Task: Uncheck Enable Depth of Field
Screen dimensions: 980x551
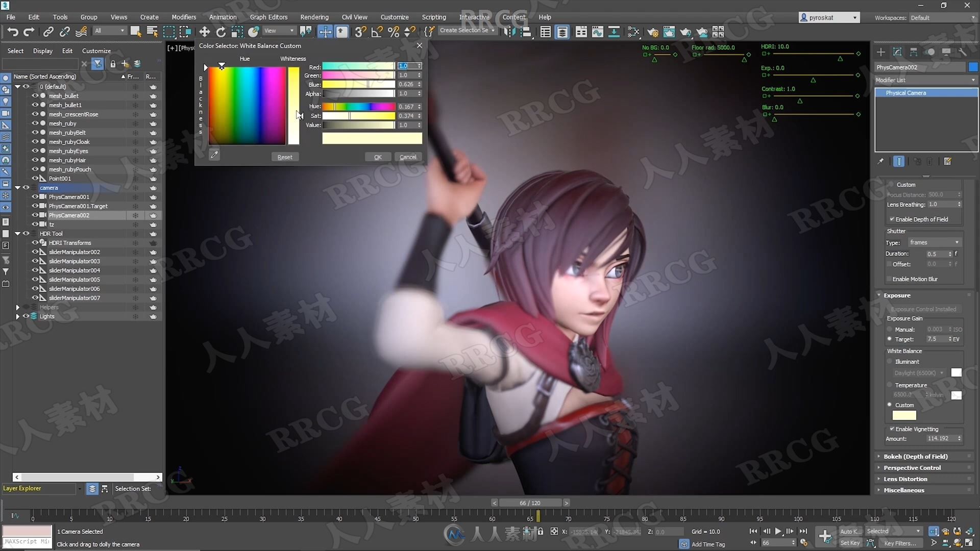Action: pos(892,219)
